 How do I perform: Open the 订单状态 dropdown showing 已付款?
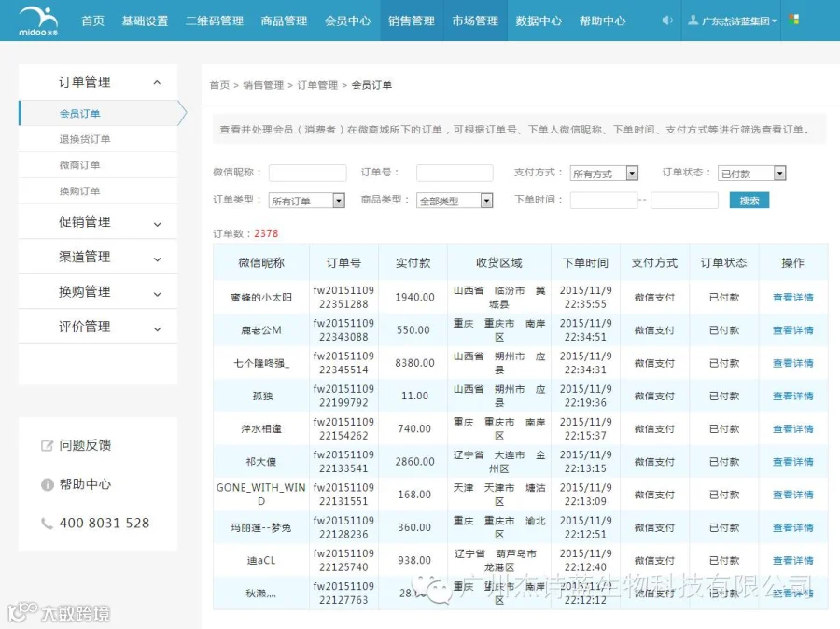(x=751, y=173)
